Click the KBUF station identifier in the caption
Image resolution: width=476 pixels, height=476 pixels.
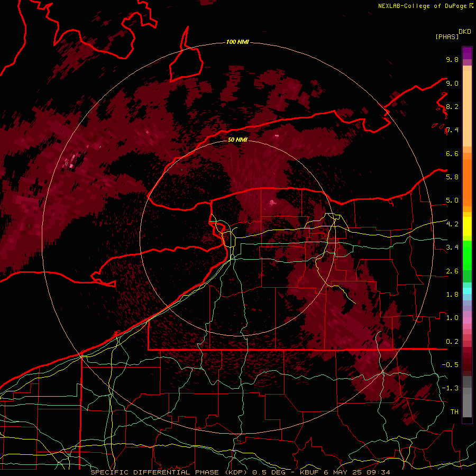310,472
